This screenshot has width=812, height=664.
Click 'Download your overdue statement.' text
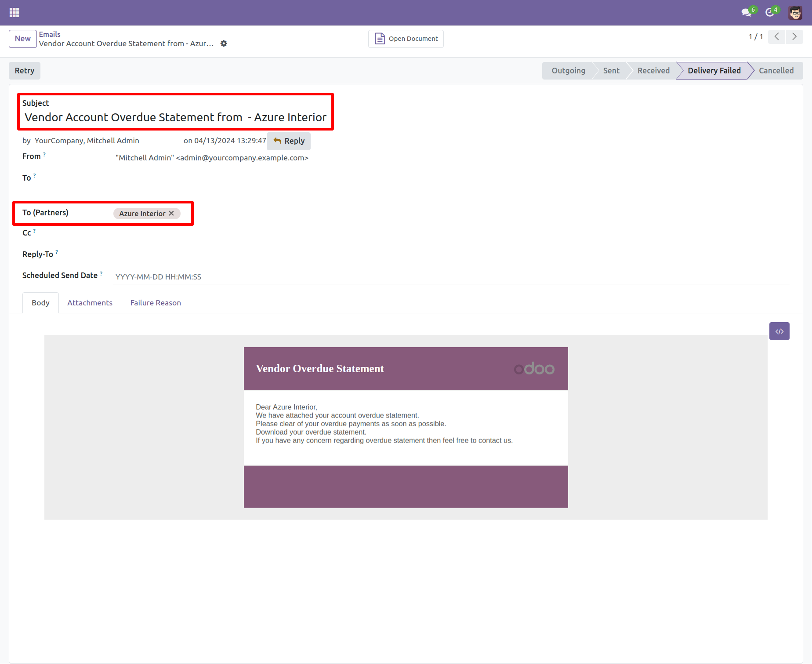(311, 432)
